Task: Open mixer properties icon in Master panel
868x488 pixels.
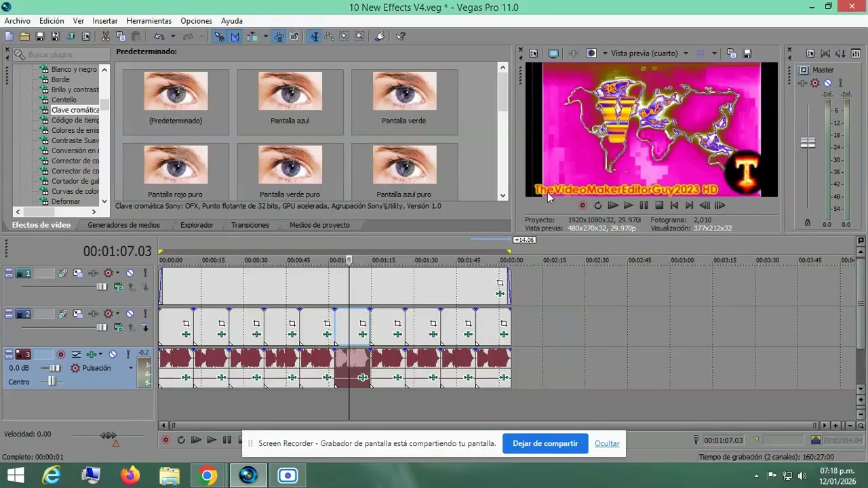Action: (x=810, y=54)
